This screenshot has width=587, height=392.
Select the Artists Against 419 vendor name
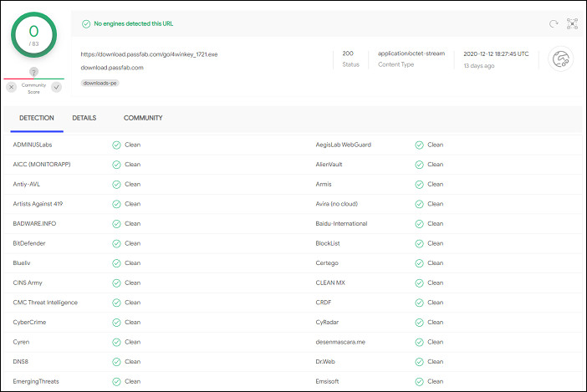coord(38,204)
